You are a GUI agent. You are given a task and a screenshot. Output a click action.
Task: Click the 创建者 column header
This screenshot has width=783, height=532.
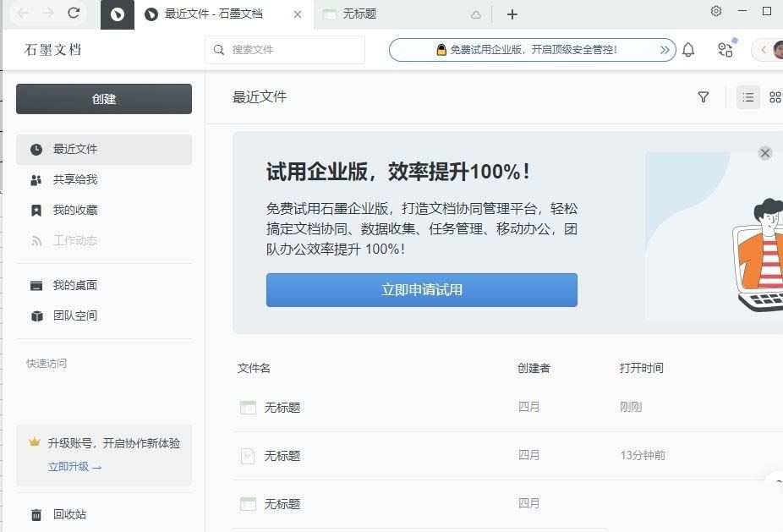[x=534, y=368]
